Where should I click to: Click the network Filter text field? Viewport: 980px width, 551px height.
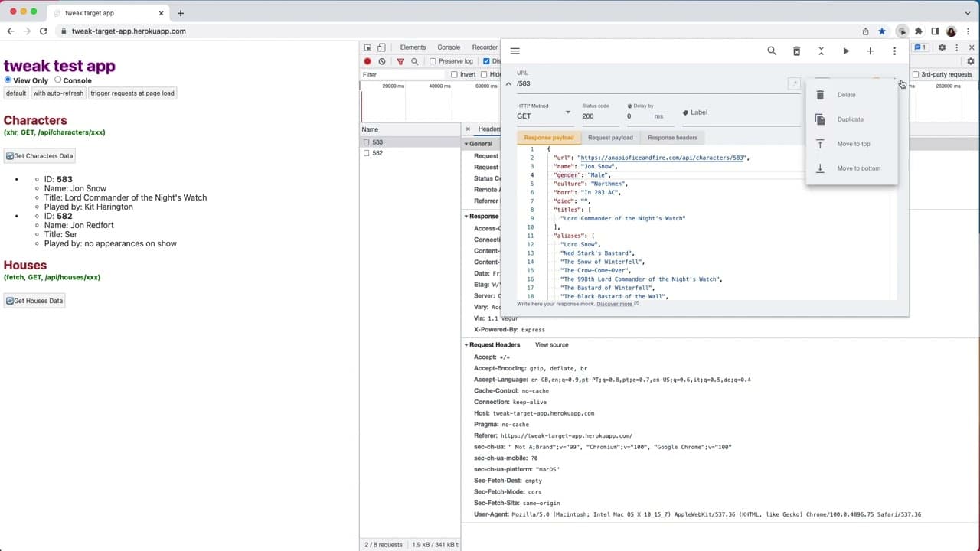[x=402, y=75]
